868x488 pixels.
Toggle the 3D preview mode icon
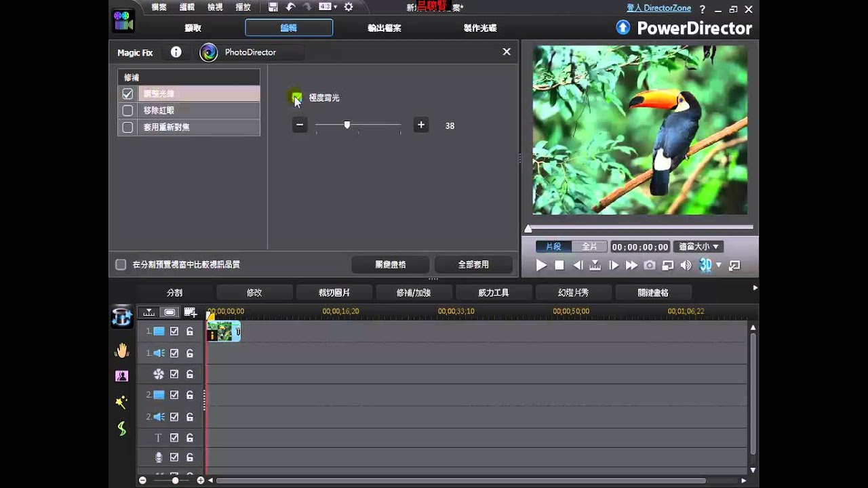[705, 265]
